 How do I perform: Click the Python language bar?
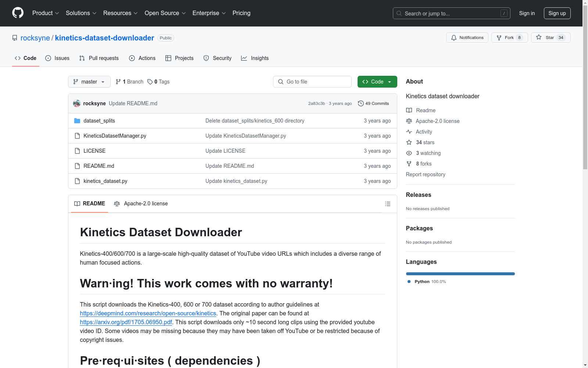coord(460,274)
